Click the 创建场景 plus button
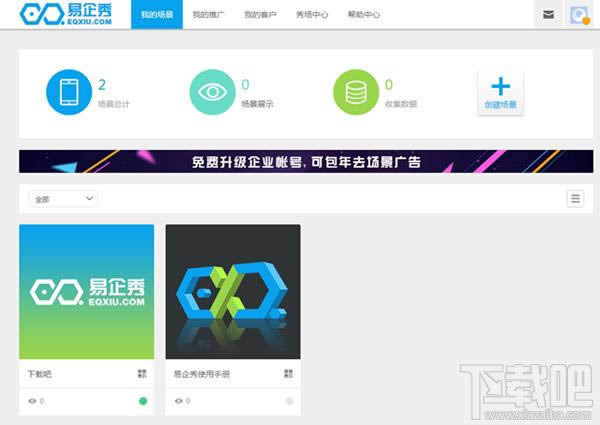This screenshot has height=425, width=600. click(x=500, y=92)
